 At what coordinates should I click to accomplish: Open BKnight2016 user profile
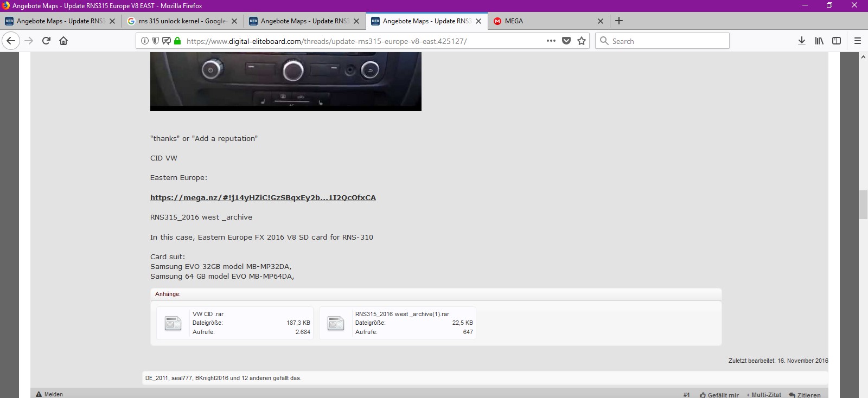point(212,378)
